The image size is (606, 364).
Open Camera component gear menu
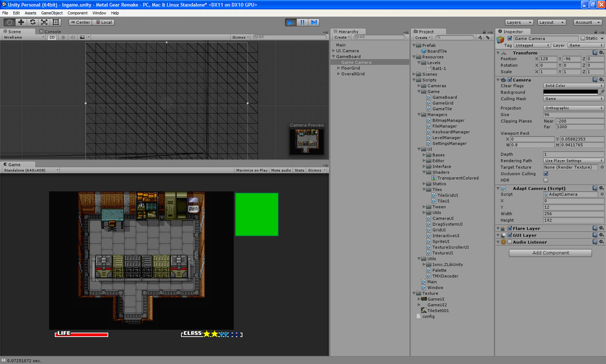tap(601, 80)
